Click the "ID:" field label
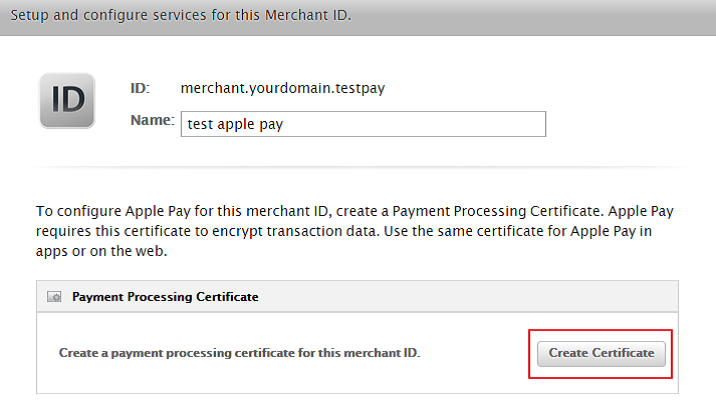716x413 pixels. click(140, 88)
